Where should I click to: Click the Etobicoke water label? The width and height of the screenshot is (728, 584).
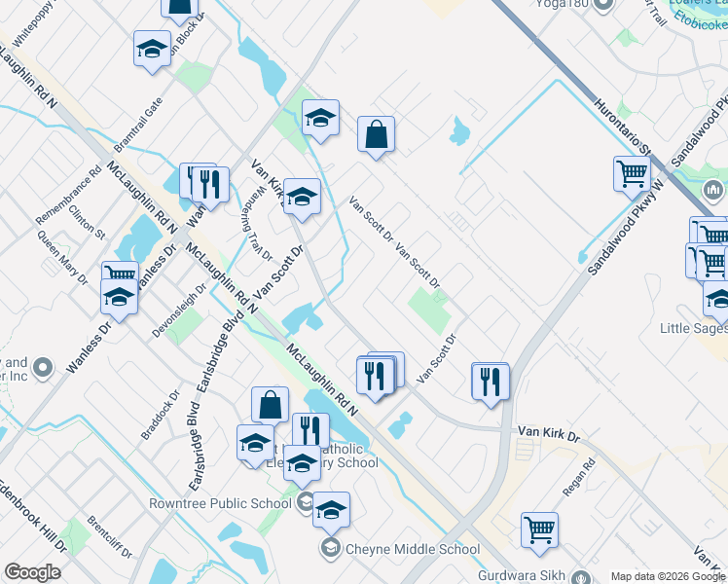(701, 20)
